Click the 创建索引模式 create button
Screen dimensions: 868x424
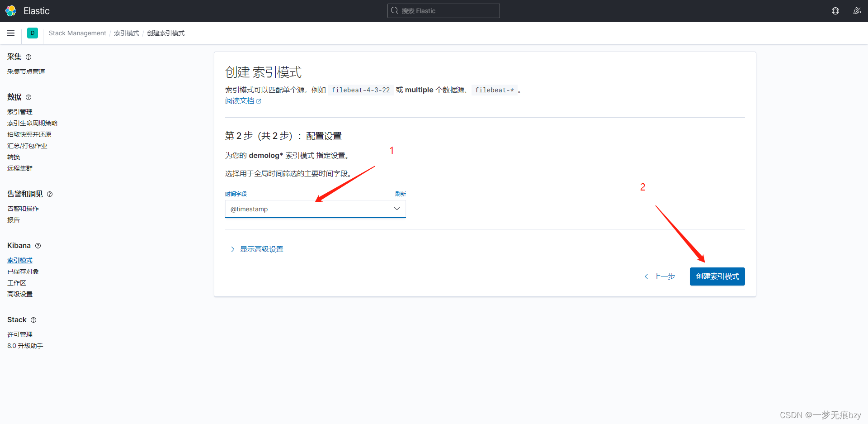pos(717,276)
